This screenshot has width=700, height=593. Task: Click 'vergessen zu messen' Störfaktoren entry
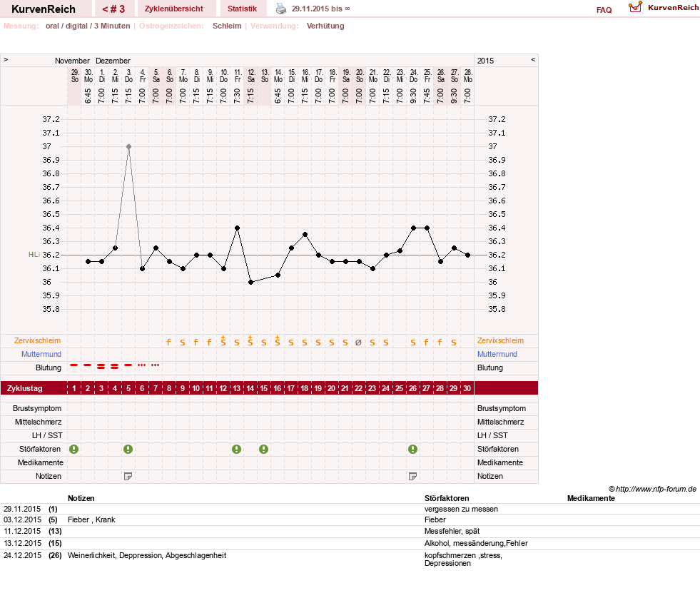tap(461, 509)
